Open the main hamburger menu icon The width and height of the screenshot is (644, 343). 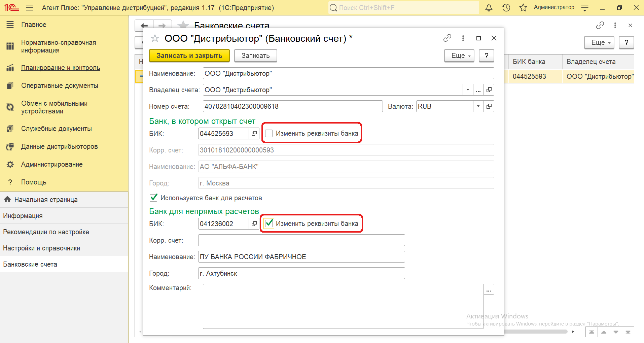tap(30, 8)
